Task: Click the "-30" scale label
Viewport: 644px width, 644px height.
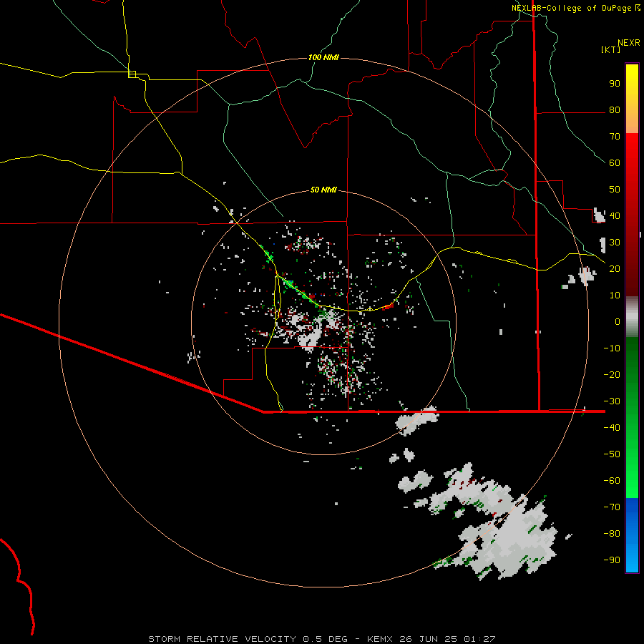Action: 612,401
